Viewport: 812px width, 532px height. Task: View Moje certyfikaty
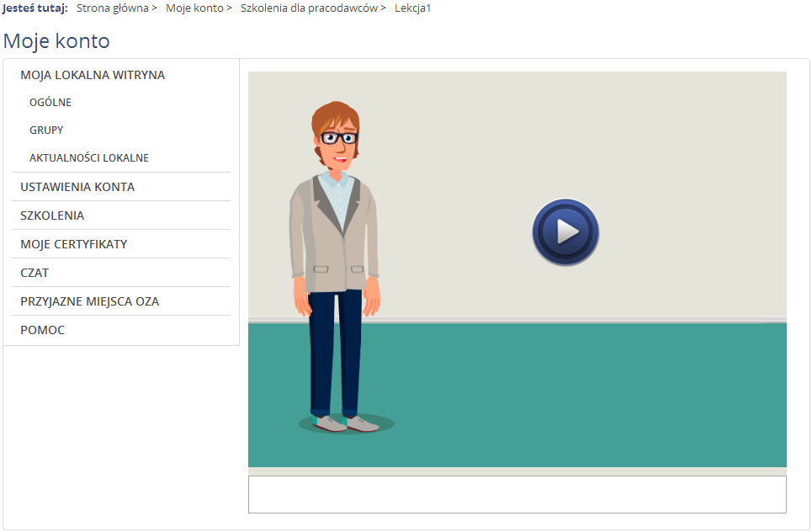tap(73, 244)
